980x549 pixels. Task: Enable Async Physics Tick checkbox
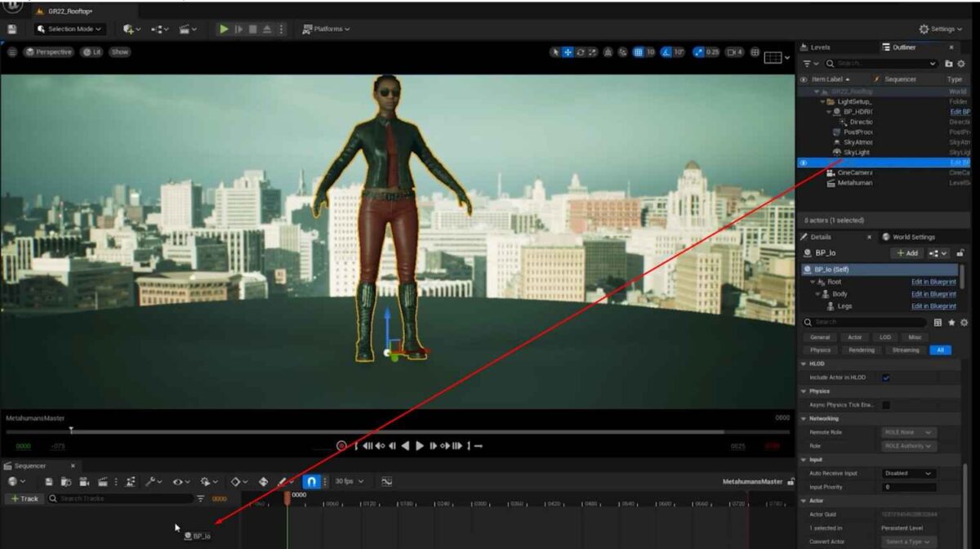click(886, 404)
